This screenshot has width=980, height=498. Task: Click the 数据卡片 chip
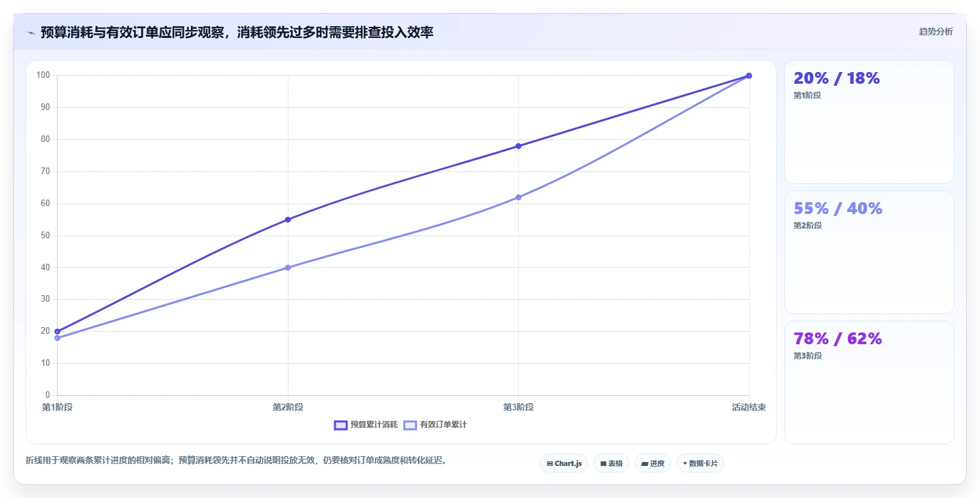click(700, 463)
